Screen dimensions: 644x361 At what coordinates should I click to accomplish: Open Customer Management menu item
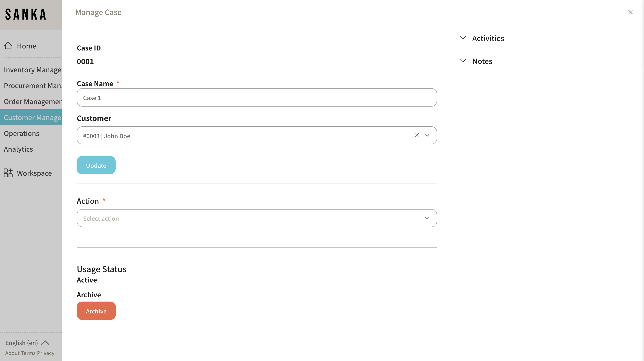[x=33, y=117]
